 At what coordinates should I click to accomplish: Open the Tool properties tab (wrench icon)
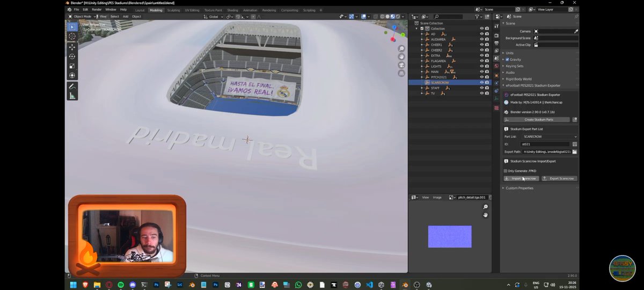(496, 26)
